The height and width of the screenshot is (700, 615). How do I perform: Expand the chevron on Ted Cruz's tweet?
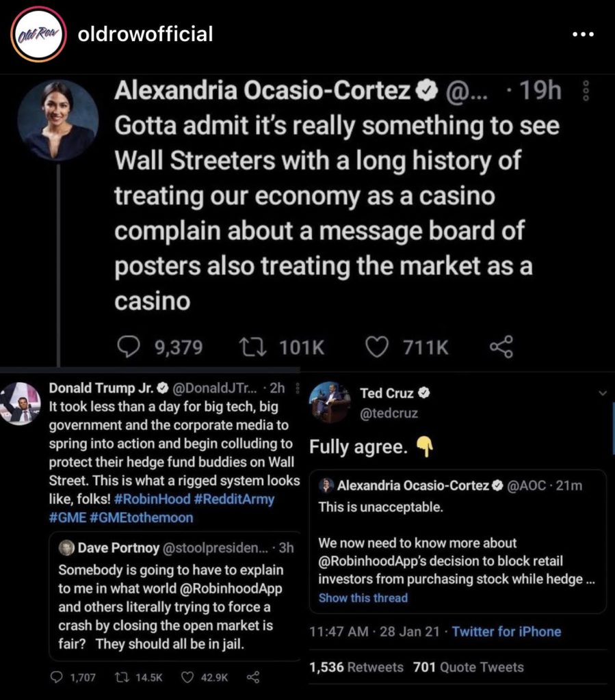(x=603, y=393)
